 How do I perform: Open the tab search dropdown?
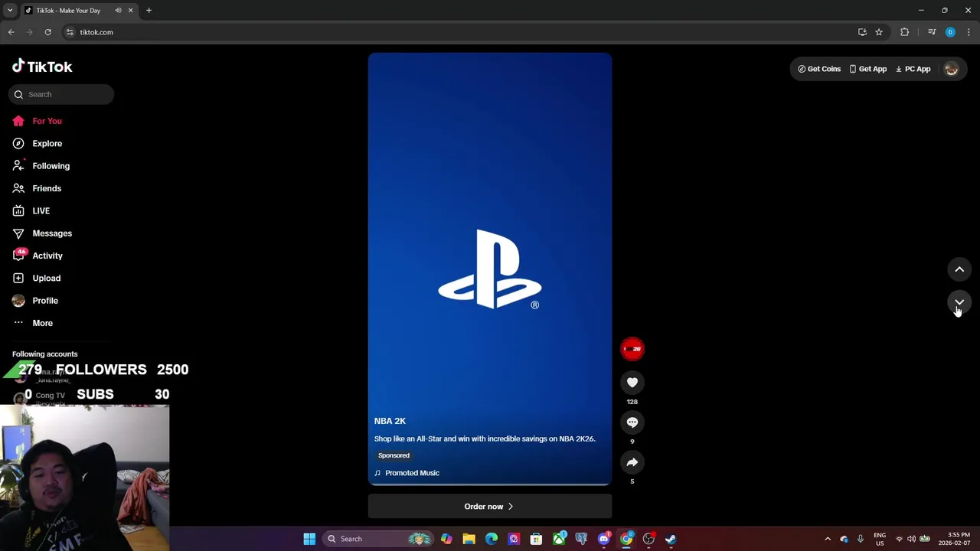[x=10, y=11]
